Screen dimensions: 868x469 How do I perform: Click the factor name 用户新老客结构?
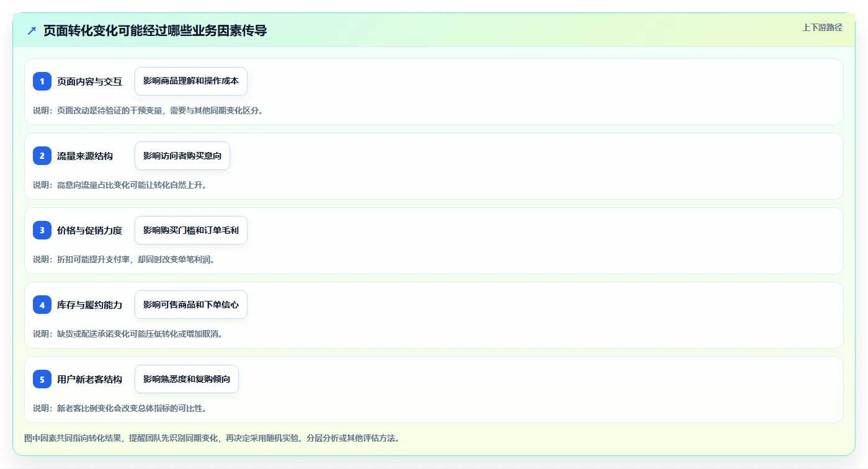[89, 379]
